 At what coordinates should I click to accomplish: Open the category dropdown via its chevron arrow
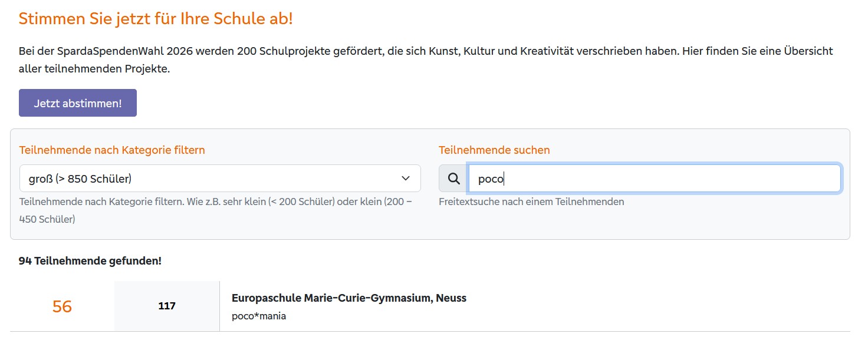tap(406, 179)
